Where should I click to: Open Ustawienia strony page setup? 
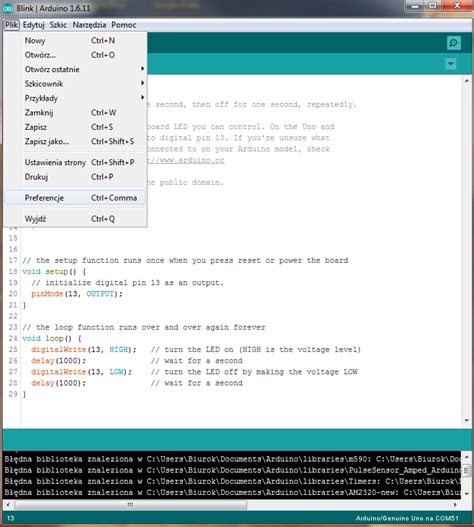[76, 162]
